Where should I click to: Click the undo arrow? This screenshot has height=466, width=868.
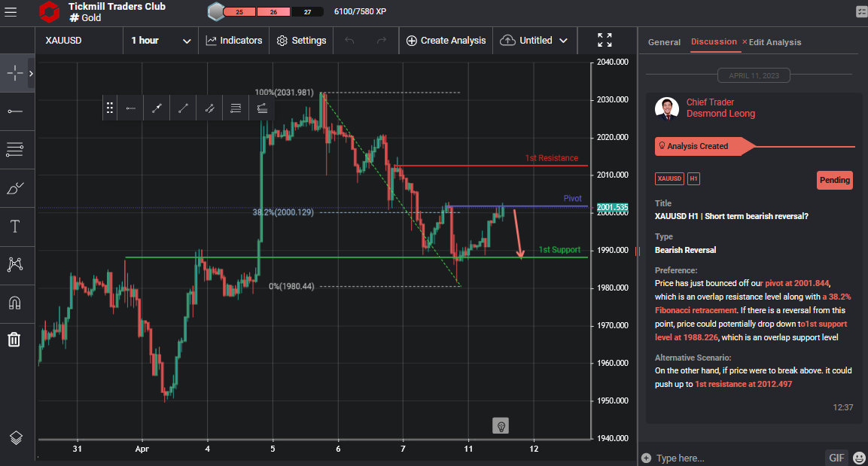tap(349, 41)
